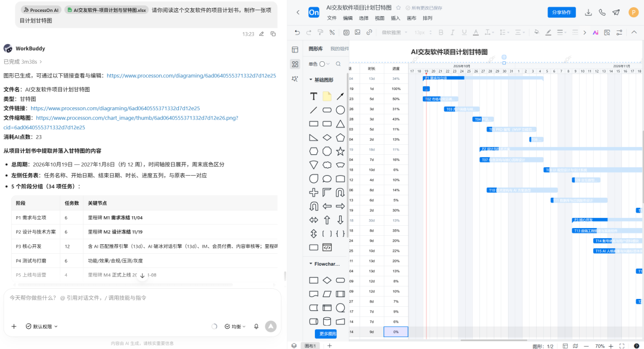Click the redo arrow in the toolbar
Screen dimensions: 644x349
tap(309, 32)
